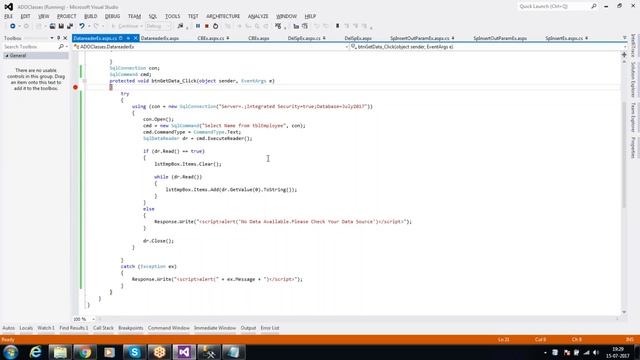Open the Call Stack tab
The image size is (640, 360).
click(103, 328)
